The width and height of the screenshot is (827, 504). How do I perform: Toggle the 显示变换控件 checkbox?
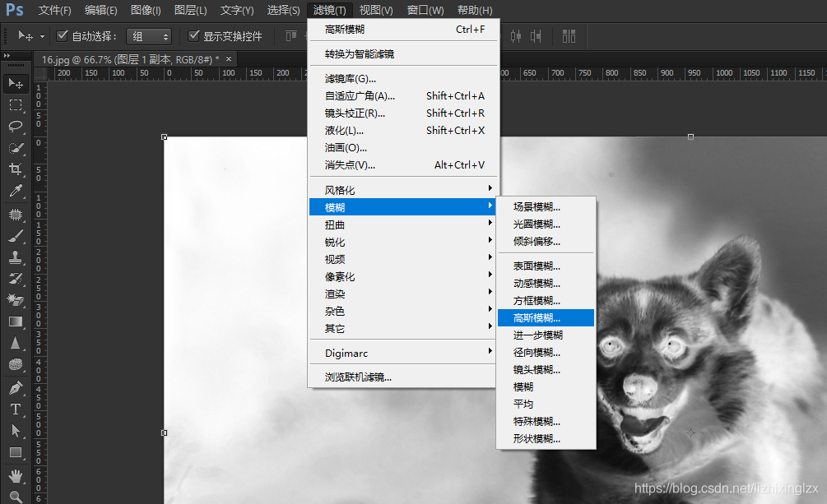pyautogui.click(x=193, y=36)
